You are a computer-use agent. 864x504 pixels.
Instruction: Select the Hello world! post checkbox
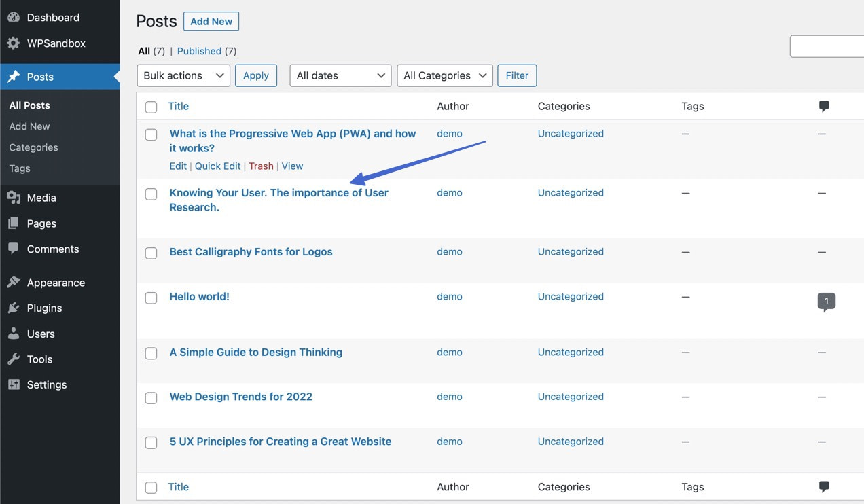pos(151,298)
